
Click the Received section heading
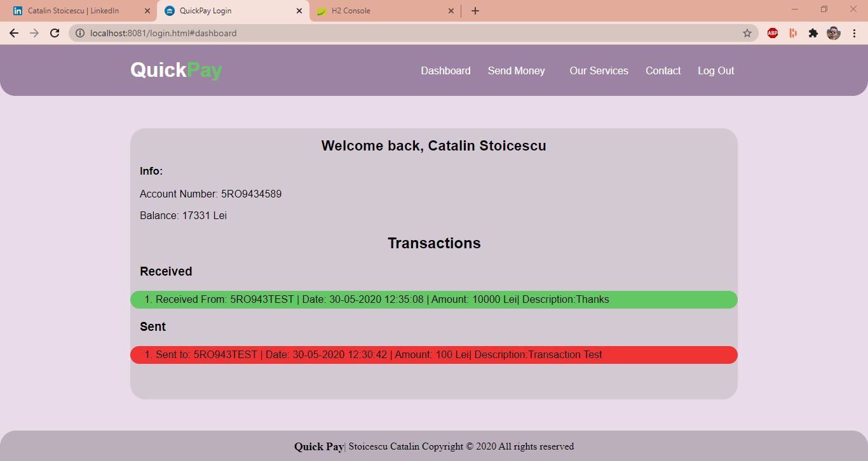[x=166, y=271]
